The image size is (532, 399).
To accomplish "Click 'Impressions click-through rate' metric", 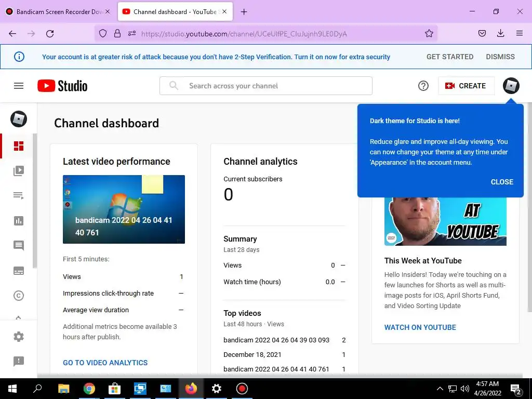I will point(108,294).
